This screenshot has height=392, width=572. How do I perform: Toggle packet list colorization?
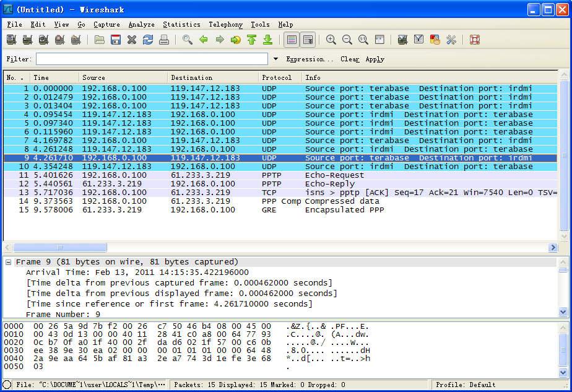[x=292, y=40]
